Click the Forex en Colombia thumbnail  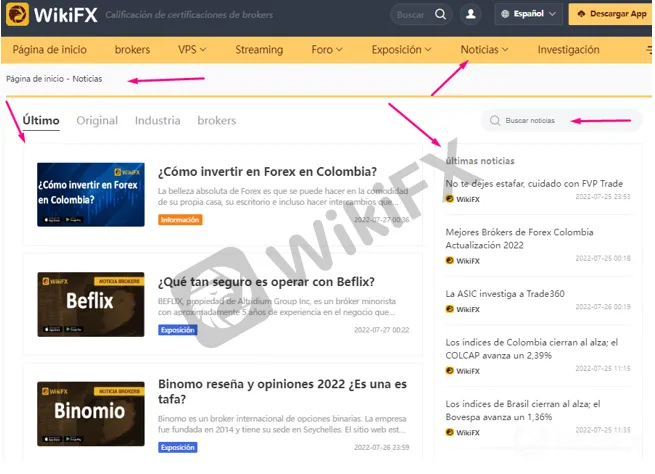pyautogui.click(x=91, y=195)
